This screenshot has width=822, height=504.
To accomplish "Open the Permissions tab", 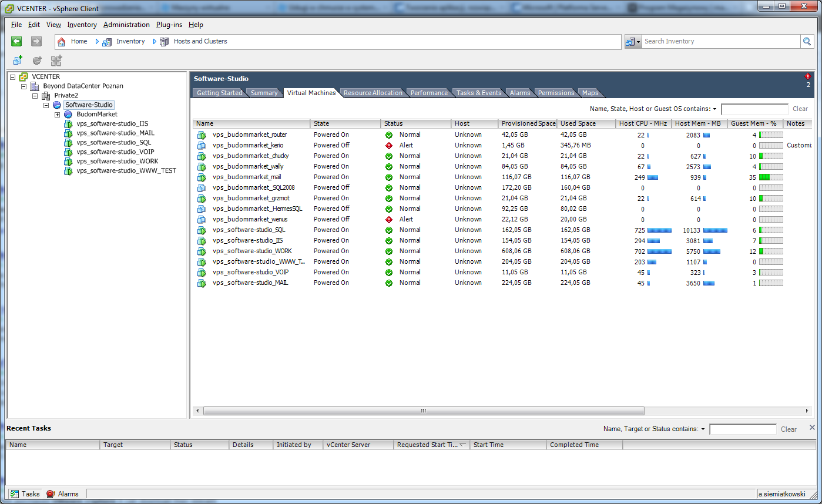I will point(556,93).
